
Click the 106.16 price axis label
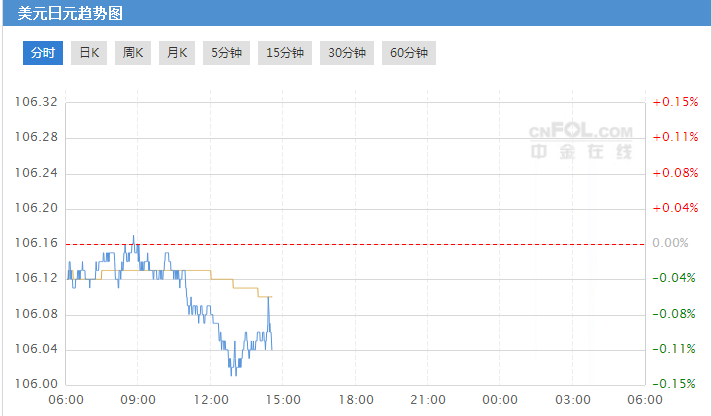[x=36, y=243]
